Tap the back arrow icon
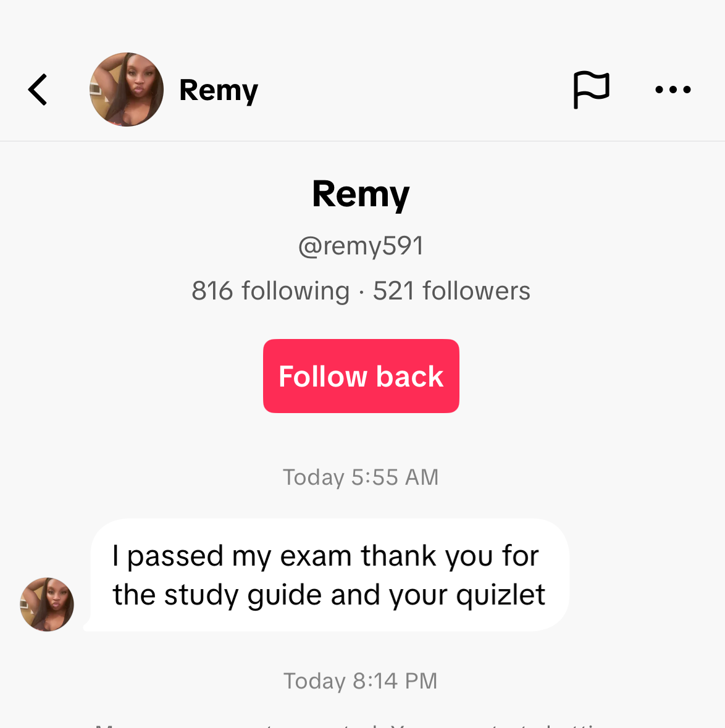The height and width of the screenshot is (728, 725). click(38, 90)
